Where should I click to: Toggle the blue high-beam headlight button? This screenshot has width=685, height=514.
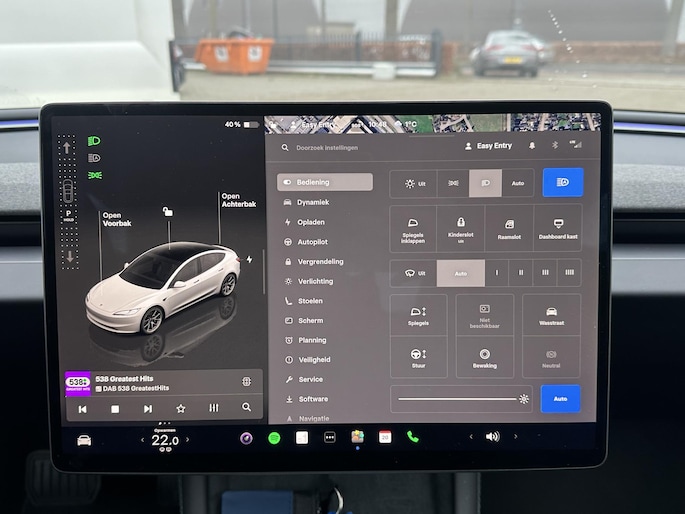click(562, 183)
